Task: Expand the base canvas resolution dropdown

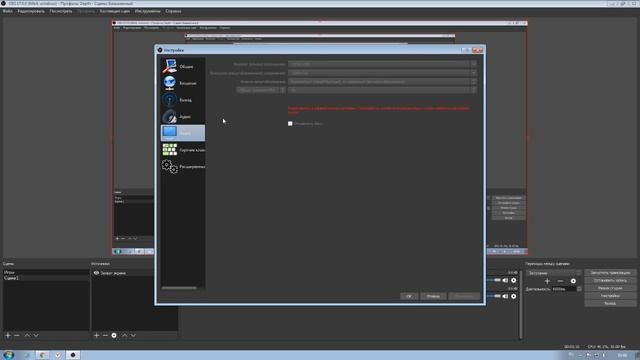Action: click(473, 64)
